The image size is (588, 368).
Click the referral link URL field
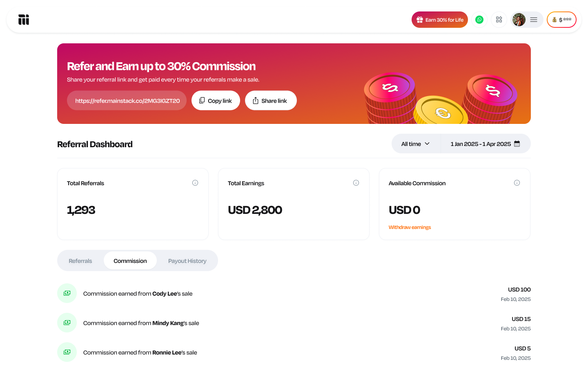click(127, 101)
